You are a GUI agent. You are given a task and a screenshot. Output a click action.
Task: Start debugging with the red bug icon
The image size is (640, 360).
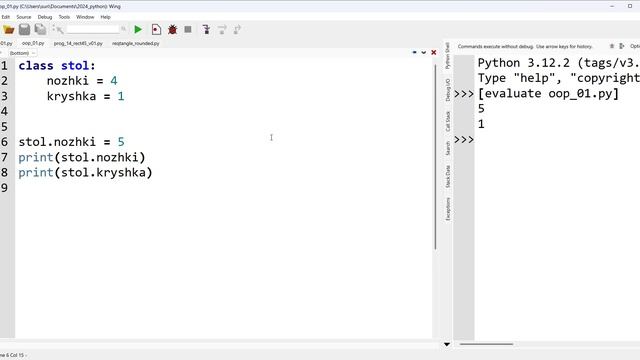[x=172, y=29]
